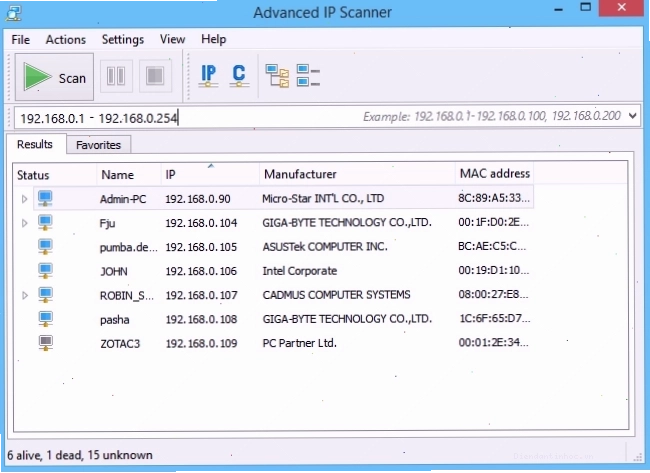Click computer icon for Fju
The height and width of the screenshot is (473, 650).
45,223
